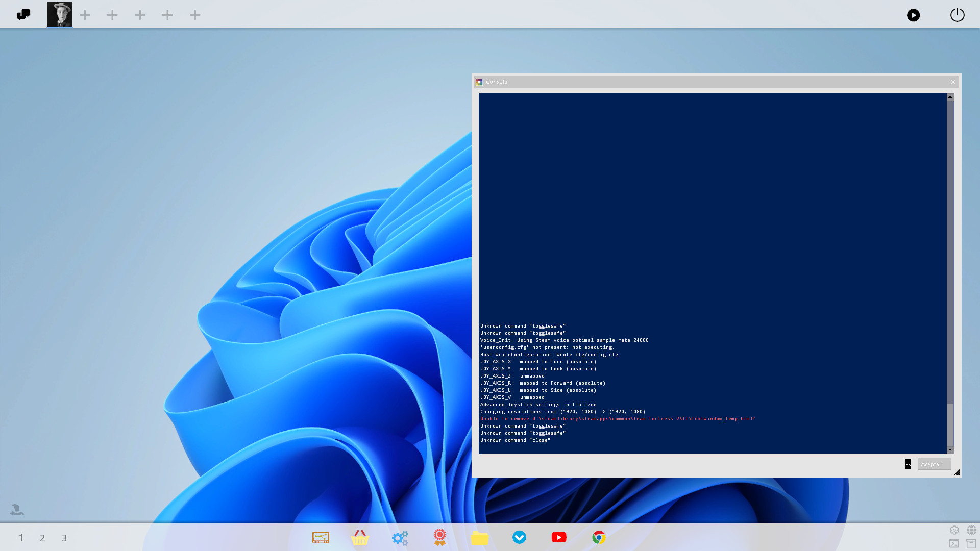The image size is (980, 551).
Task: Click the ES language indicator in Consola
Action: click(908, 464)
